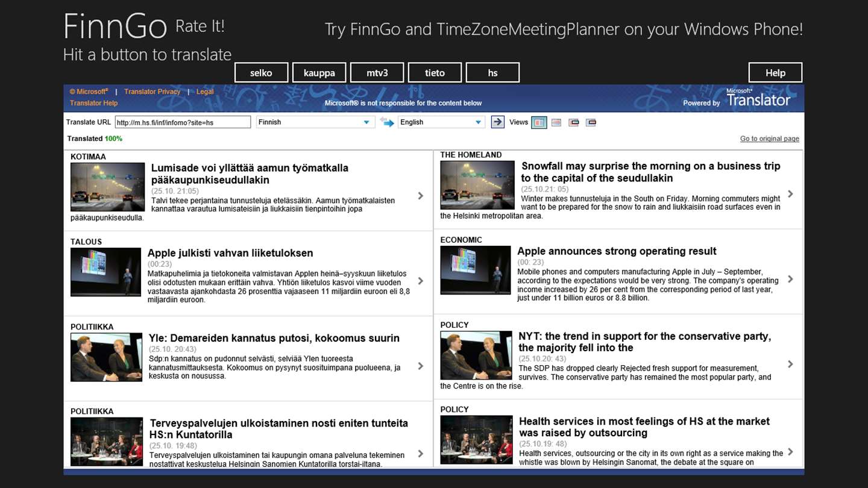The width and height of the screenshot is (868, 488).
Task: Click politicians thumbnail beside Yle headline
Action: 106,357
